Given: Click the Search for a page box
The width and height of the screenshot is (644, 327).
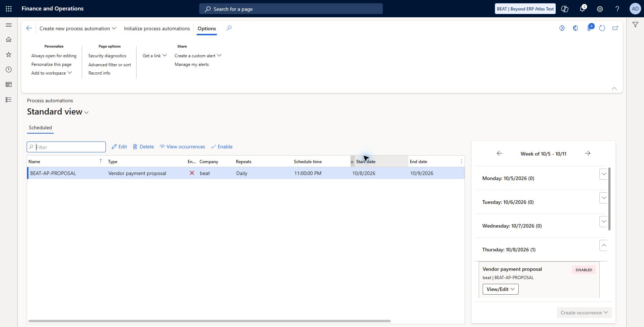Looking at the screenshot, I should point(291,9).
